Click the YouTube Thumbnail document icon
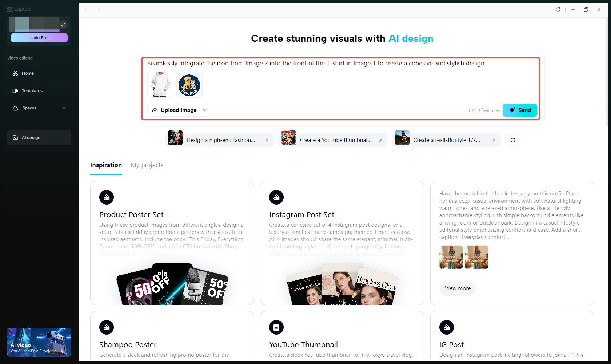This screenshot has width=611, height=364. pyautogui.click(x=276, y=327)
